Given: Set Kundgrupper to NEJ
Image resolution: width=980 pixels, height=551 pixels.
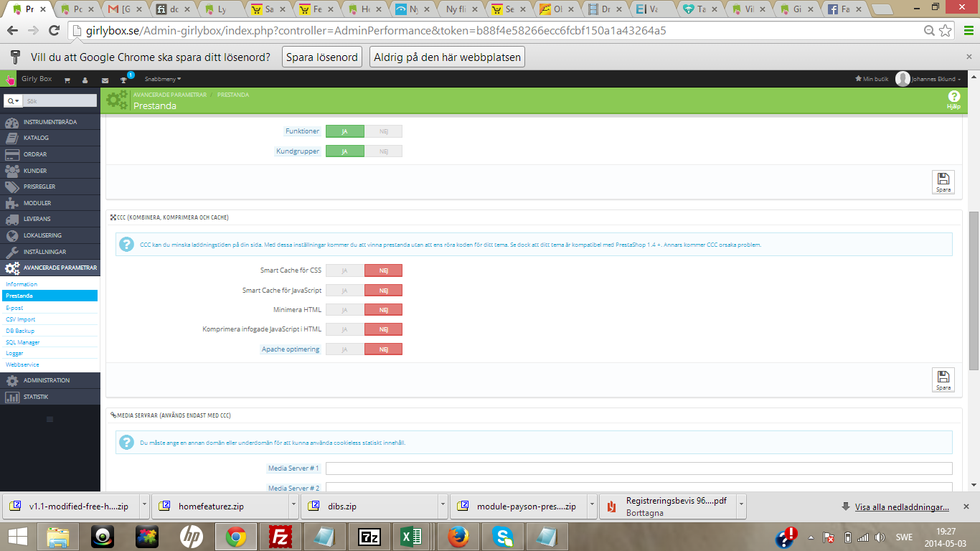Looking at the screenshot, I should coord(383,151).
